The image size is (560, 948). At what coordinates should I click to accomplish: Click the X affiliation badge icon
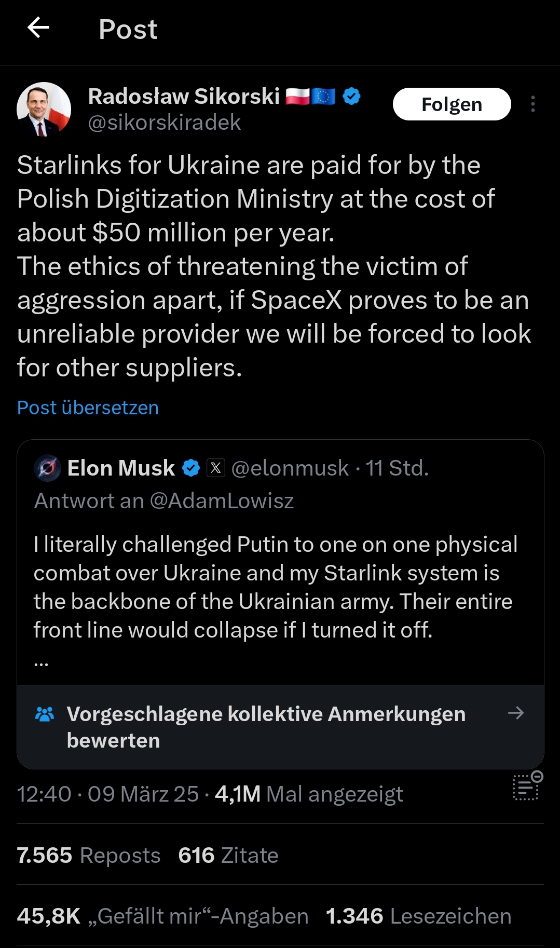point(216,468)
